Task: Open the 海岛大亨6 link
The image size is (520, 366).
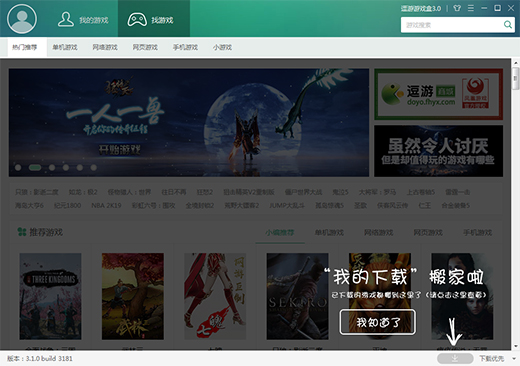Action: tap(29, 206)
